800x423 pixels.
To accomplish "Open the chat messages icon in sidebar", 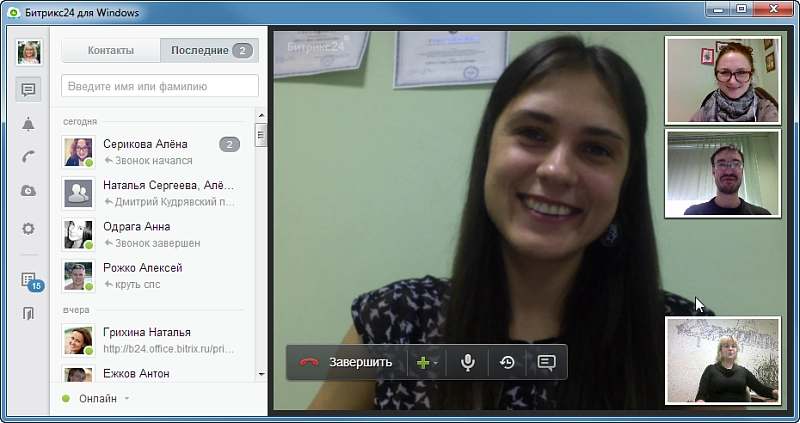I will pyautogui.click(x=28, y=89).
